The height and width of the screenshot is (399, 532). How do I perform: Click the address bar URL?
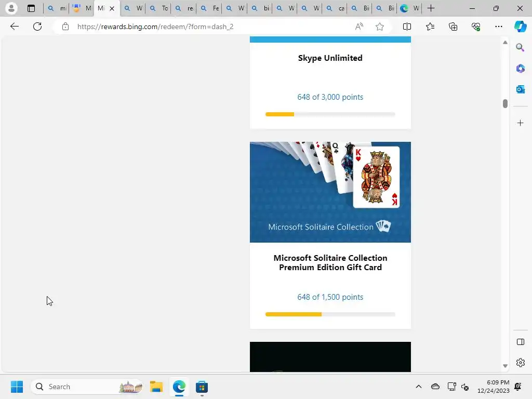click(x=155, y=26)
